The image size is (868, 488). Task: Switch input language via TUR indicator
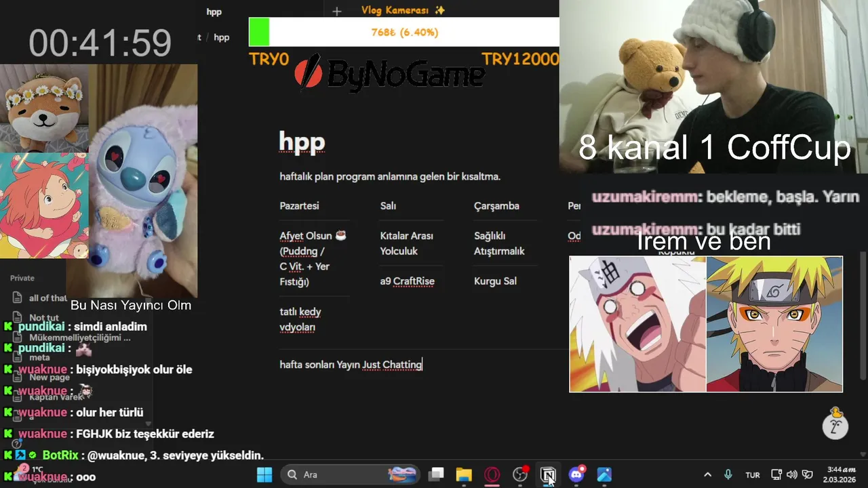coord(753,475)
